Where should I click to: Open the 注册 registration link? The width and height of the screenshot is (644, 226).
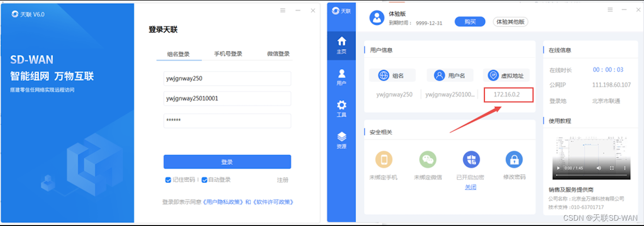point(283,180)
